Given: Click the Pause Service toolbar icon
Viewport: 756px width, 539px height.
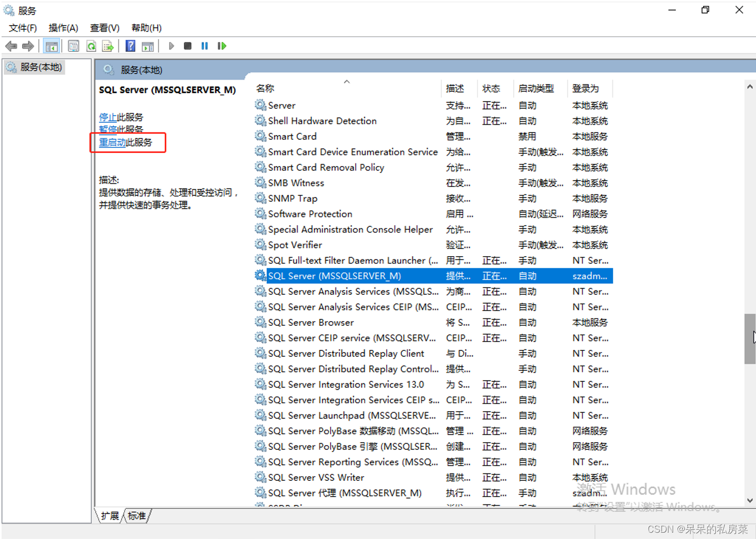Looking at the screenshot, I should click(204, 46).
